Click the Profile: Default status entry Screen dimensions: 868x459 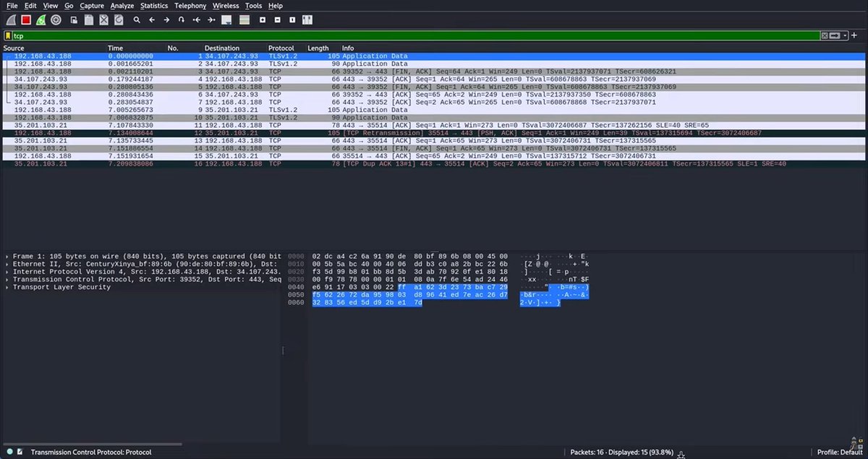click(838, 452)
